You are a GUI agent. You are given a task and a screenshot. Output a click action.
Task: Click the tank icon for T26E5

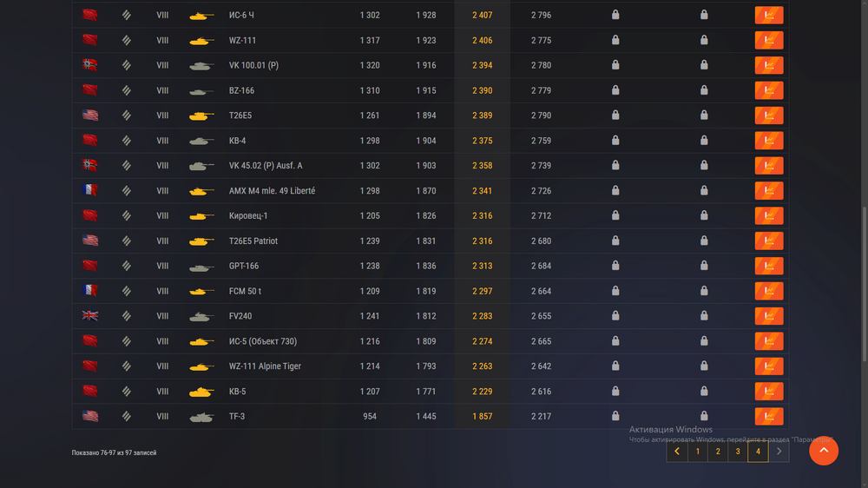click(x=201, y=115)
